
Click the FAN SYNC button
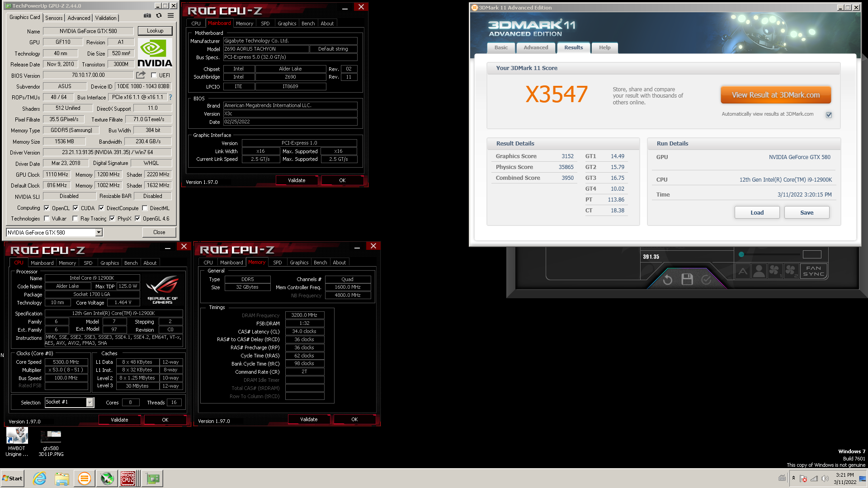click(x=813, y=271)
